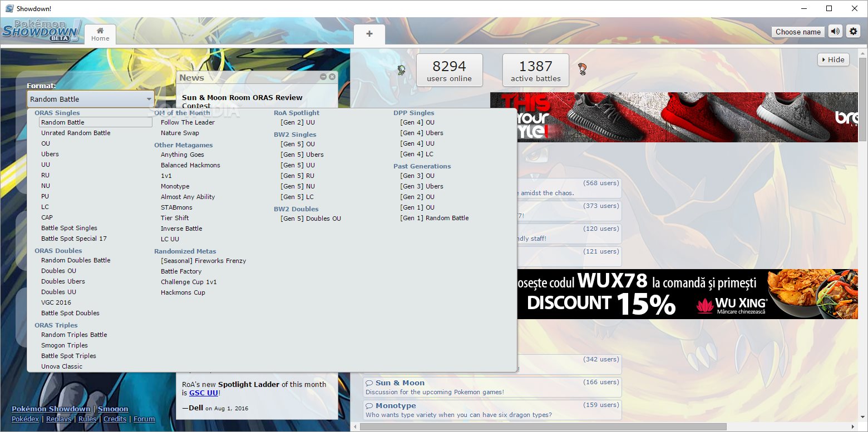Viewport: 868px width, 432px height.
Task: Open the Replays footer link
Action: pyautogui.click(x=58, y=419)
